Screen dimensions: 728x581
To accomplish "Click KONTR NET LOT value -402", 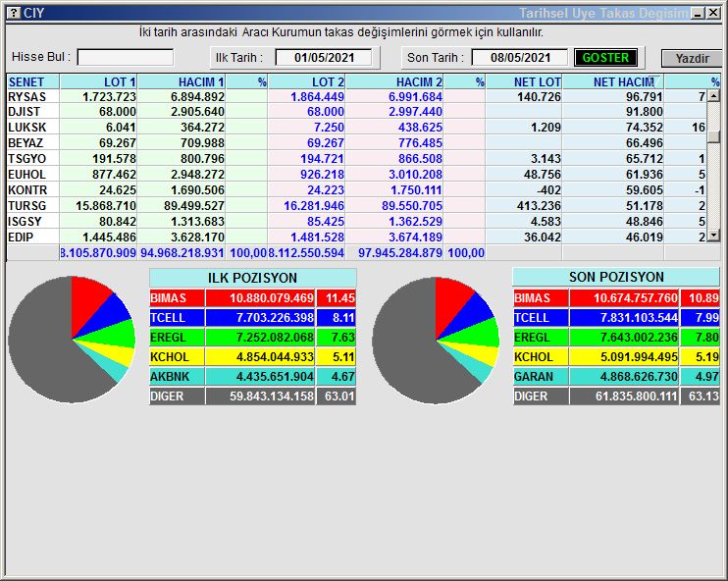I will click(x=547, y=190).
